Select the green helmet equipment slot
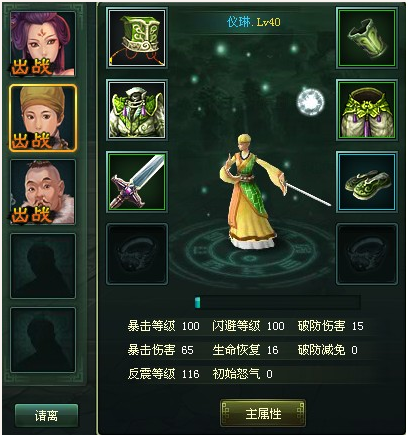 point(137,38)
